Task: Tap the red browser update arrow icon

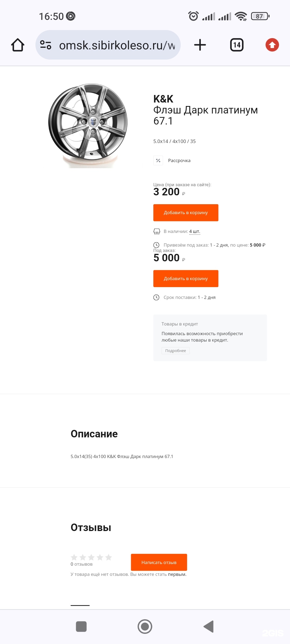Action: 272,45
